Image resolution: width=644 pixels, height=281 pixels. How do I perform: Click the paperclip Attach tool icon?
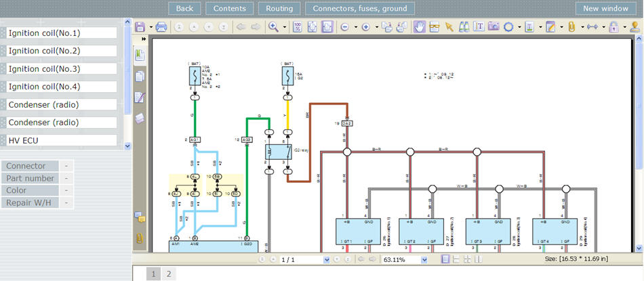click(571, 27)
